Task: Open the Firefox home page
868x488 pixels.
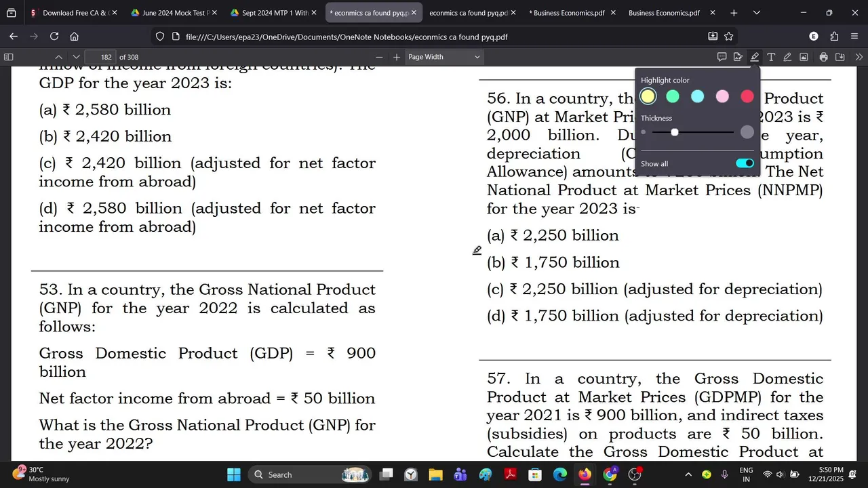Action: tap(75, 37)
